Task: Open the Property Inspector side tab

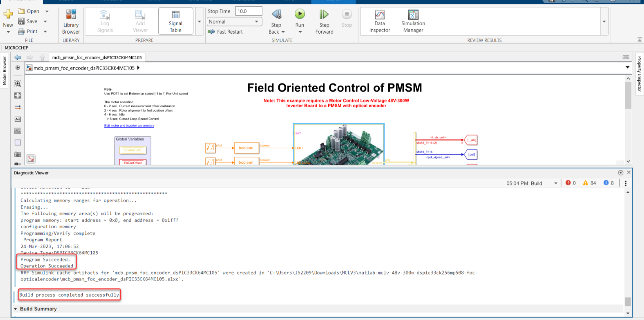Action: (639, 74)
